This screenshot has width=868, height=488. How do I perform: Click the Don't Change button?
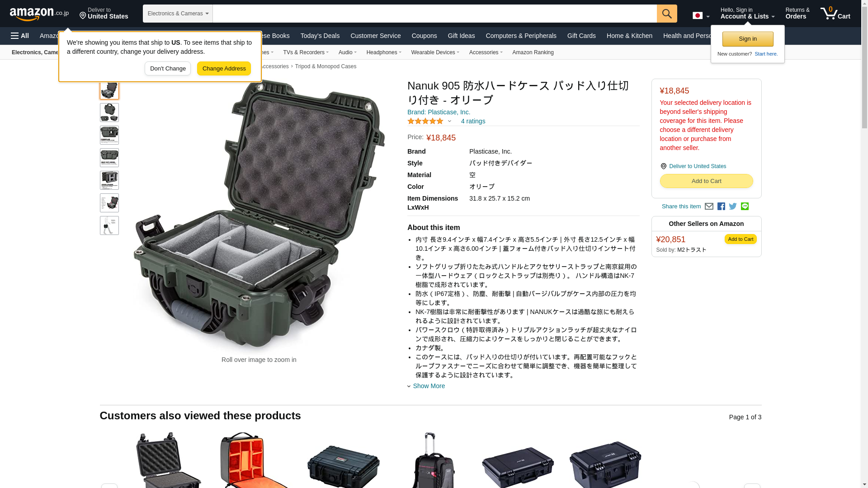(x=168, y=69)
